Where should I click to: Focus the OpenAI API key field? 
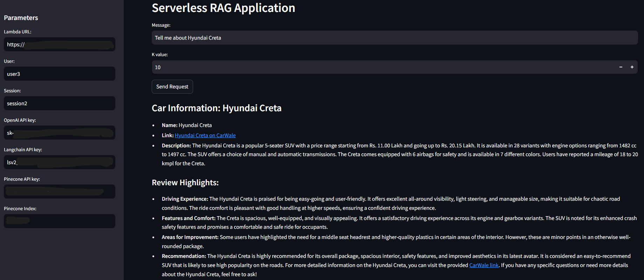[60, 133]
